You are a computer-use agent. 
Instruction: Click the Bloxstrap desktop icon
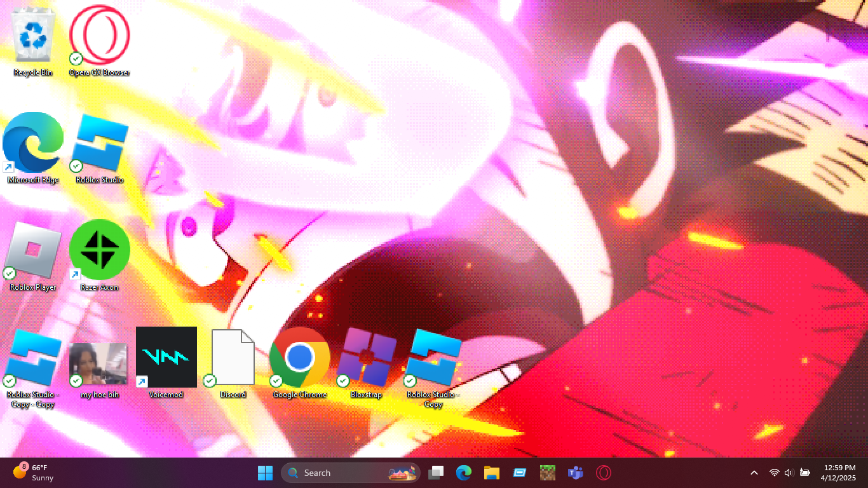pyautogui.click(x=367, y=363)
